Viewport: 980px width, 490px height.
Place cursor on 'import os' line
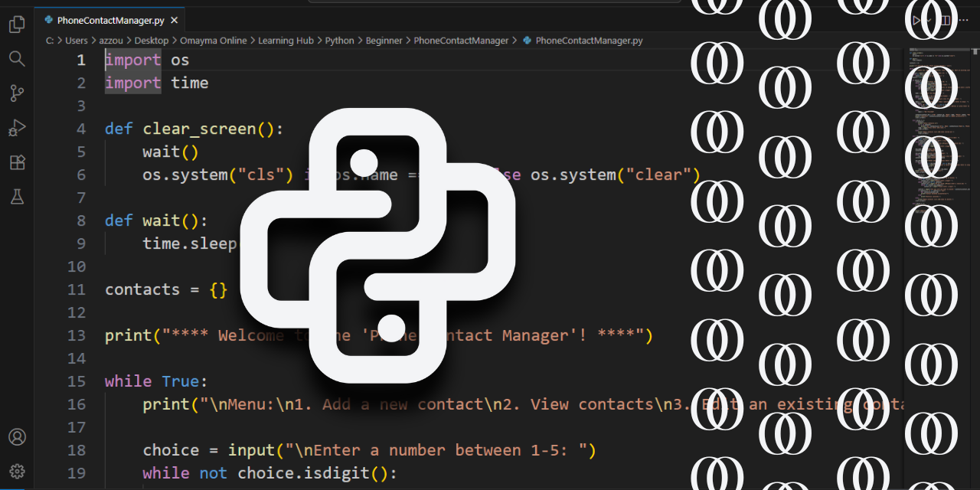tap(147, 60)
